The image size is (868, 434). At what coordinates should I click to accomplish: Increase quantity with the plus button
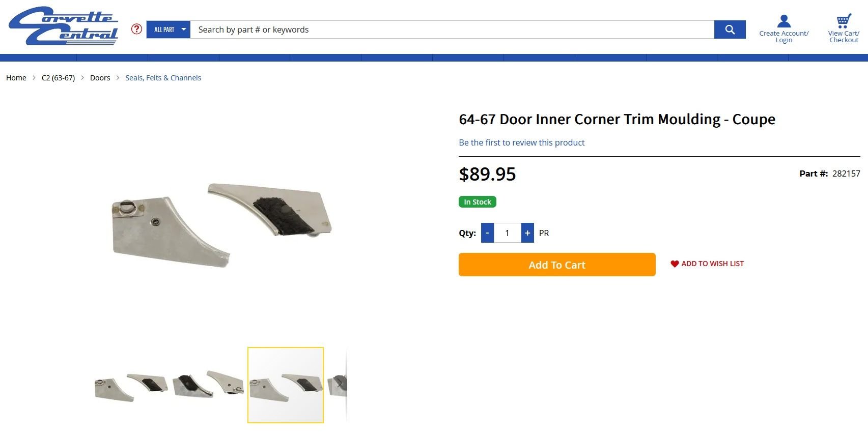527,233
